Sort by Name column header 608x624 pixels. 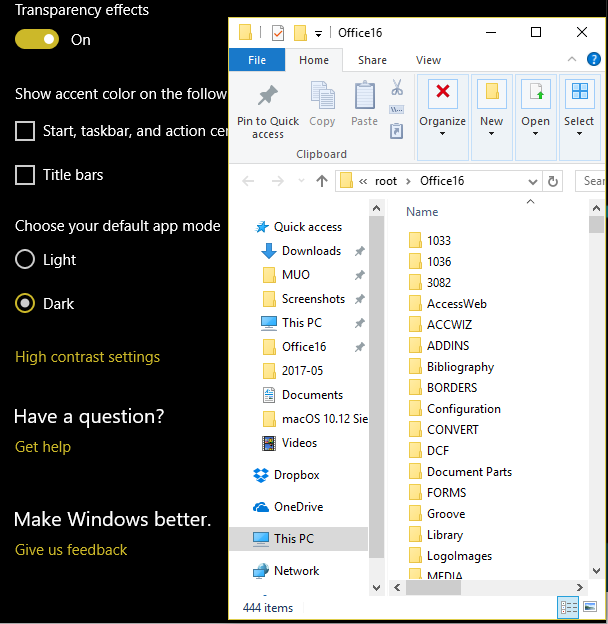pos(422,212)
